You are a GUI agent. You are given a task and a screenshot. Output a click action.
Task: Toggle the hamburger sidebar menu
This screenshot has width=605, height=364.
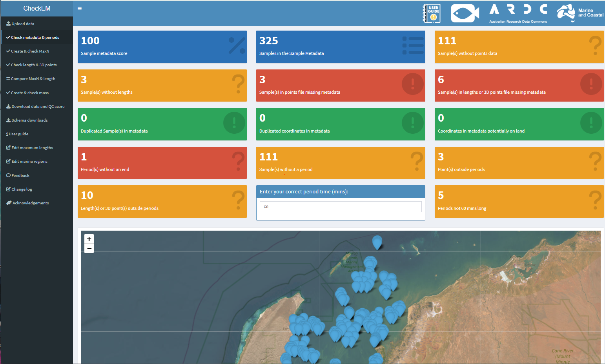click(80, 9)
